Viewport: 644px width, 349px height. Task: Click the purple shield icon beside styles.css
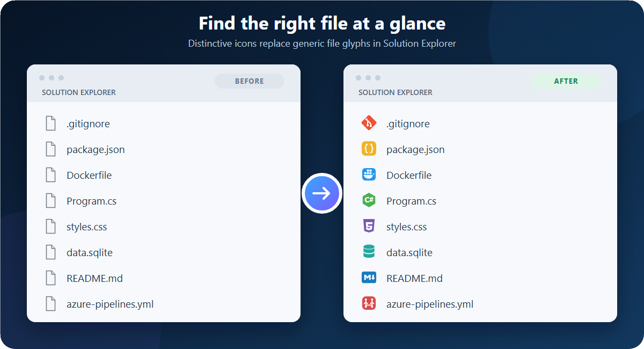369,227
